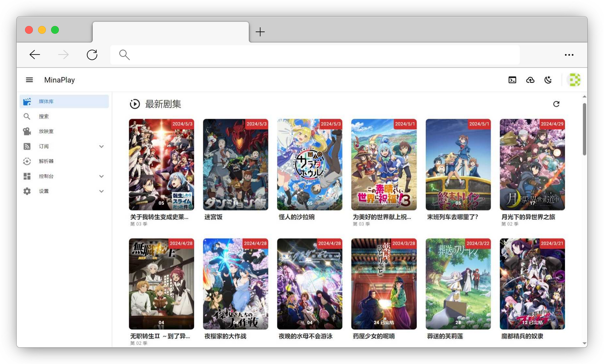Screen dimensions: 604x364
Task: Click the terminal console icon in top bar
Action: (512, 80)
